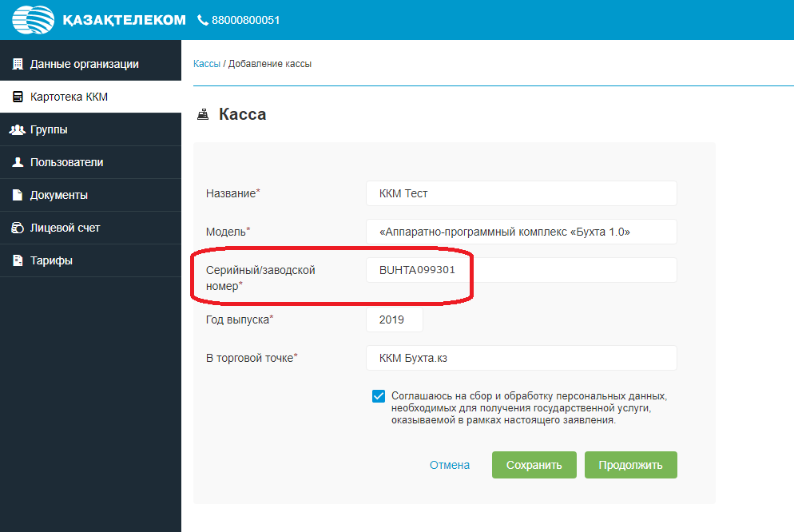Click the phone number 88000800051

click(245, 20)
